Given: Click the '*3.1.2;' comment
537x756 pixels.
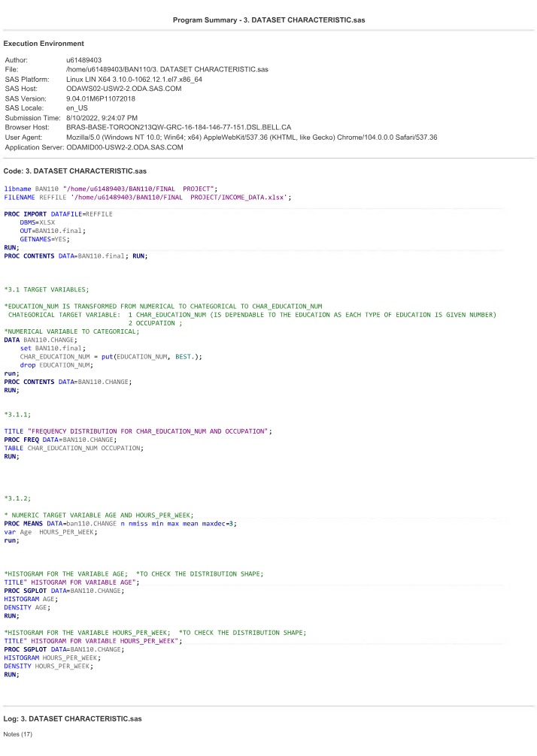Looking at the screenshot, I should 17,498.
